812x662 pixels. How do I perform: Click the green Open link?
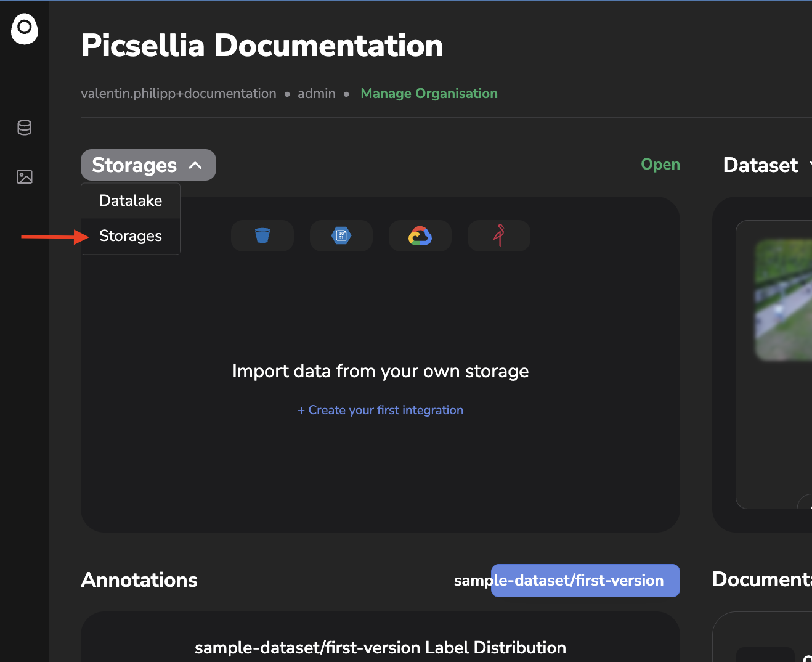pos(660,165)
